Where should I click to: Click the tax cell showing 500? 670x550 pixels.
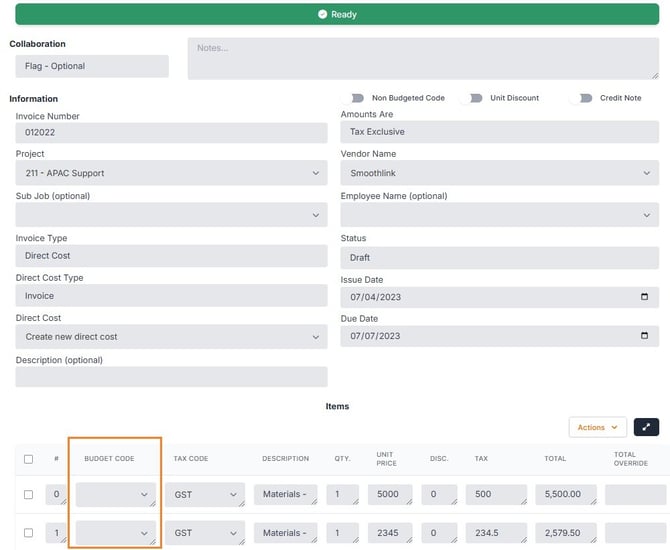tap(497, 494)
